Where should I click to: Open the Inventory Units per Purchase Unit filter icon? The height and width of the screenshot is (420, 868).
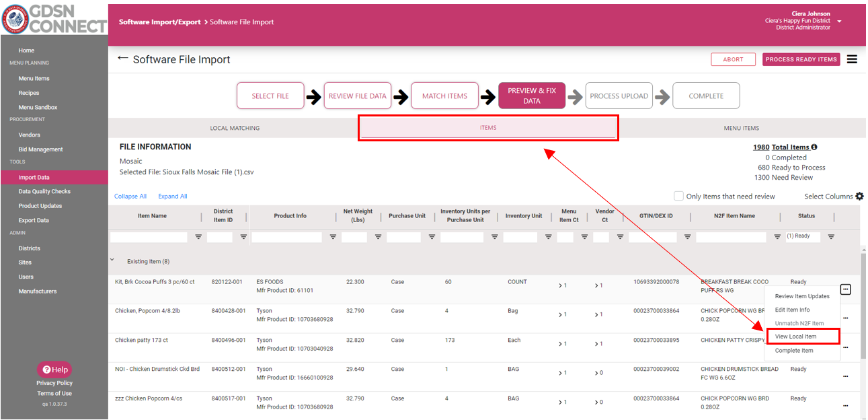tap(494, 237)
